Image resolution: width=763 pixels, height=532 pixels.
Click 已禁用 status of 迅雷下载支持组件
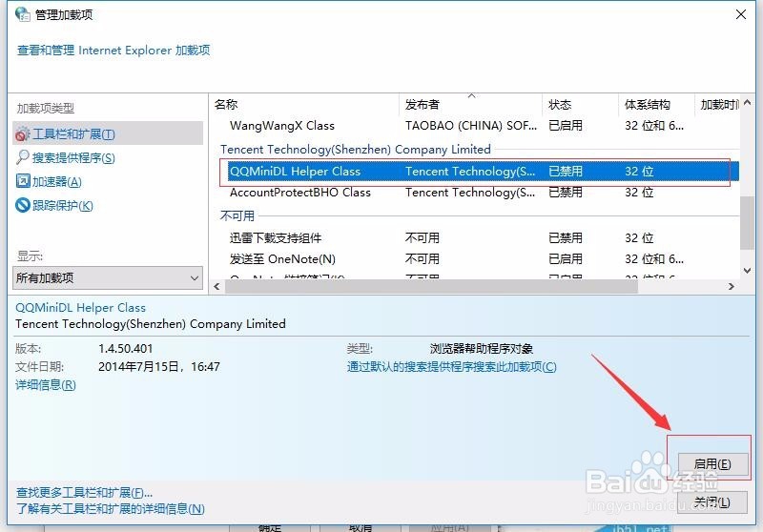(x=566, y=237)
